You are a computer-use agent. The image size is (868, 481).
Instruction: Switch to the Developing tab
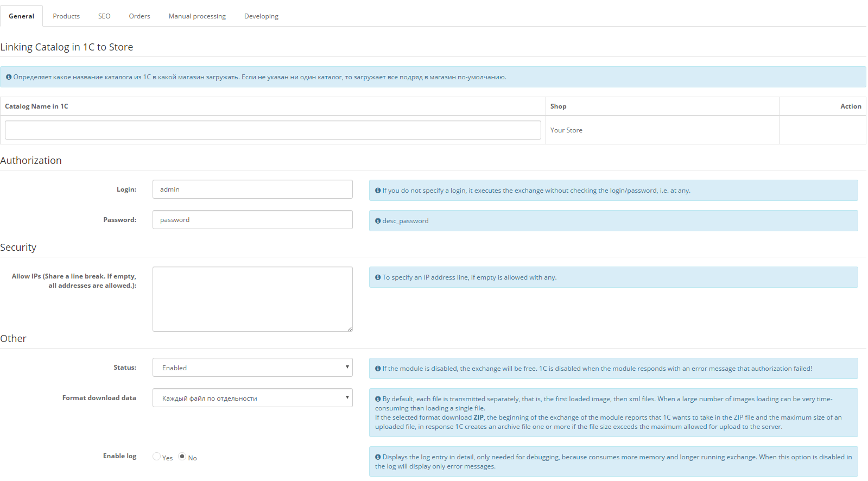[261, 16]
